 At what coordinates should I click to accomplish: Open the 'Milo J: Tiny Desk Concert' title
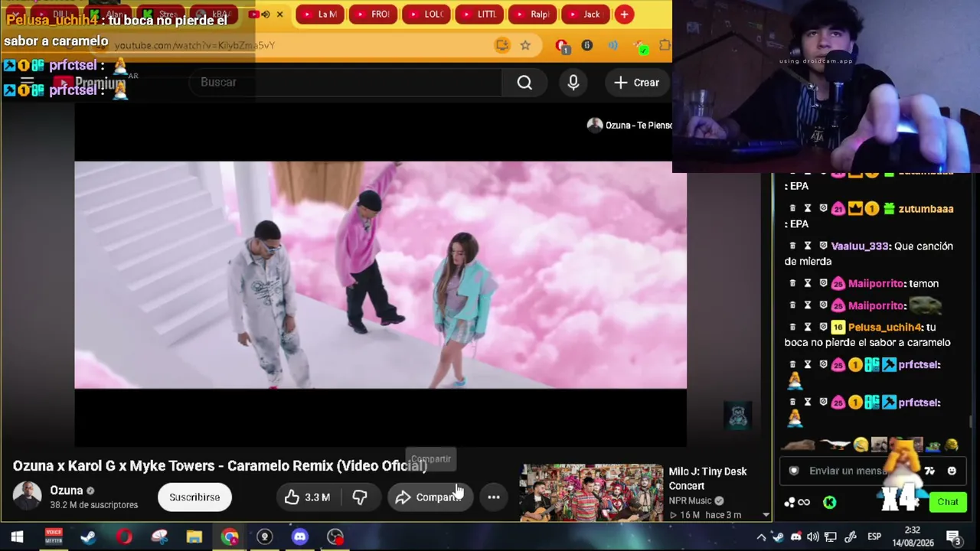click(707, 478)
